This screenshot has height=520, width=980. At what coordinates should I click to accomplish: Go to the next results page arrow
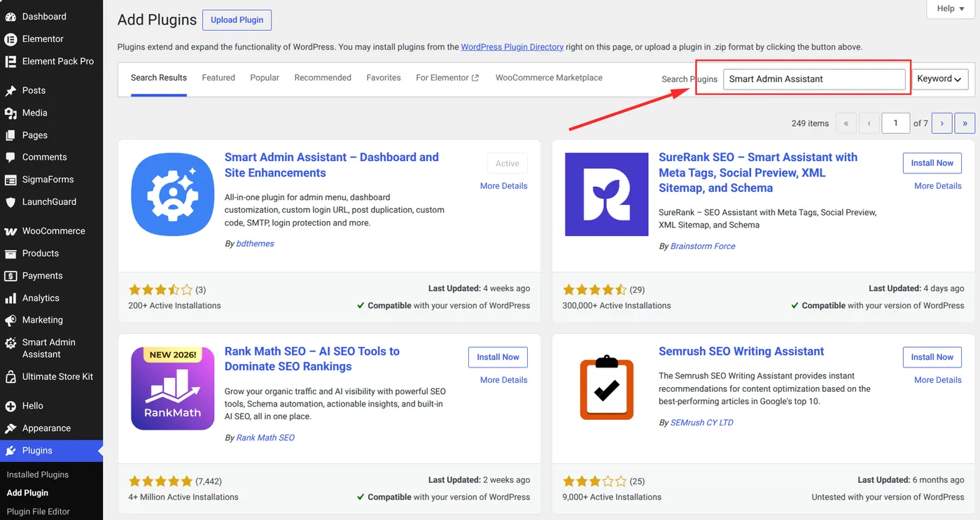[x=941, y=123]
